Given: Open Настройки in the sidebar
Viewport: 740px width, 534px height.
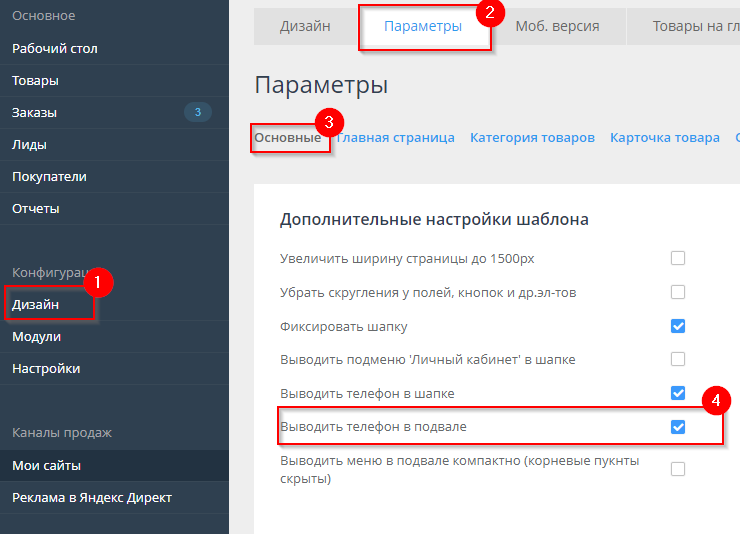Looking at the screenshot, I should pyautogui.click(x=46, y=368).
